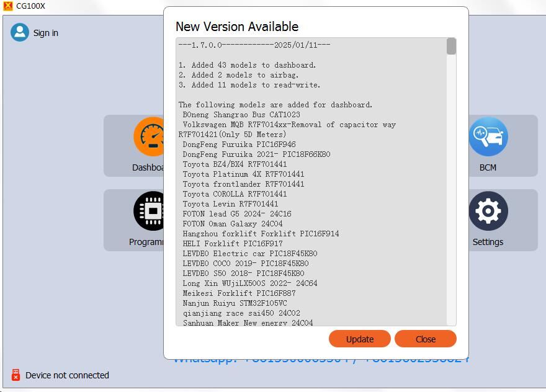546x392 pixels.
Task: Click 'Toyota COROLLA R7F701441' entry
Action: pyautogui.click(x=235, y=194)
